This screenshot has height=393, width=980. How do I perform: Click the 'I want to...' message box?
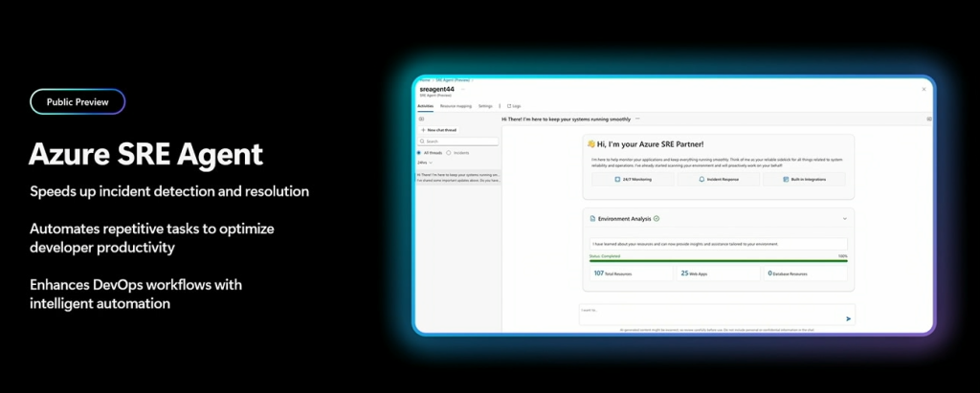click(x=717, y=315)
